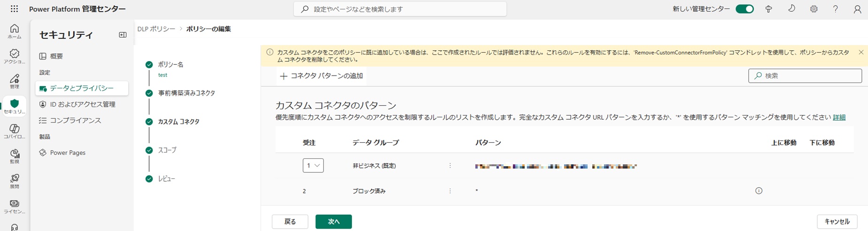This screenshot has width=868, height=231.
Task: Open 監視 in the left rail
Action: point(15,156)
